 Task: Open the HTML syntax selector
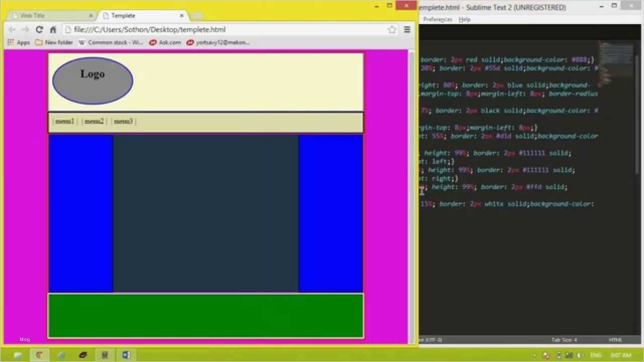615,340
